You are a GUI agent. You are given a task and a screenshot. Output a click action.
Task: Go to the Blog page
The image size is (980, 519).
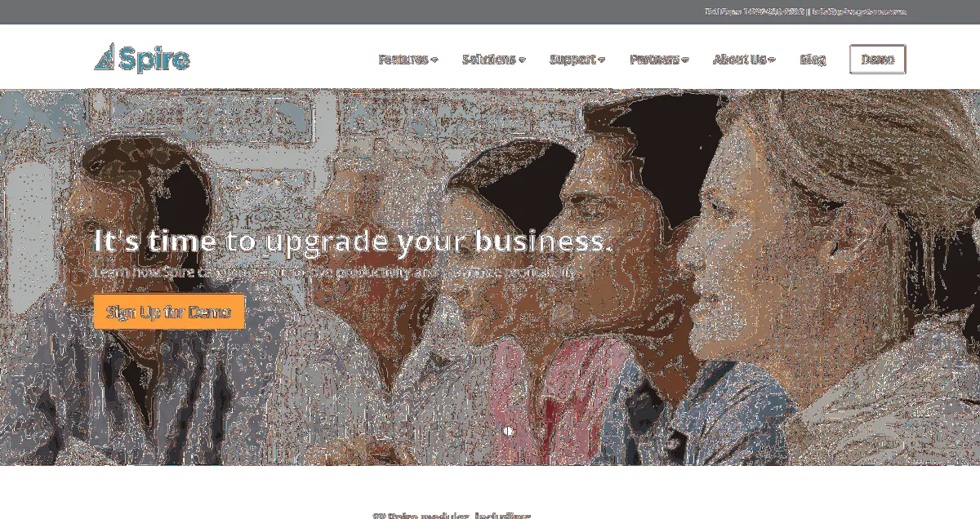coord(813,60)
